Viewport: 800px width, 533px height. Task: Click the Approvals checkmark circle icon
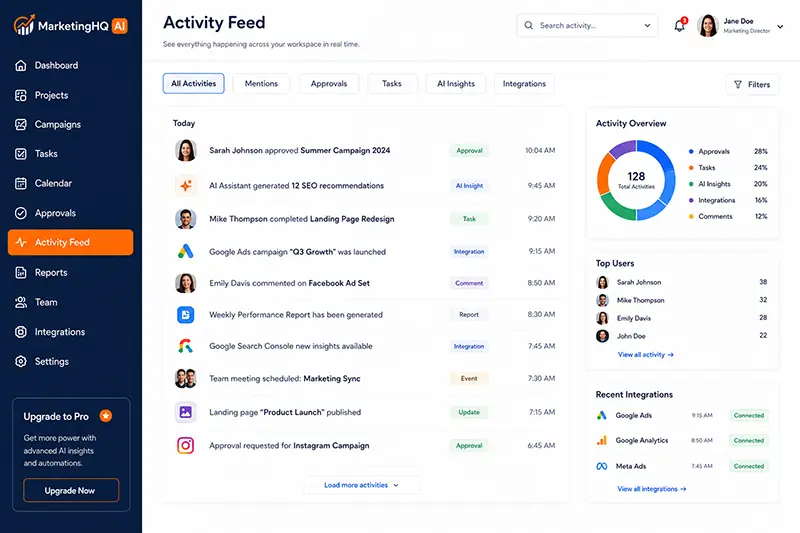point(20,213)
